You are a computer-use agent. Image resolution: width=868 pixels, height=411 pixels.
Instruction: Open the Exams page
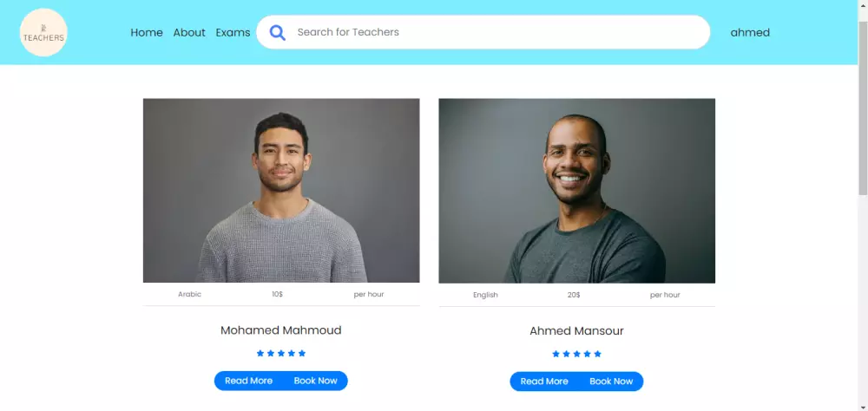pos(233,33)
